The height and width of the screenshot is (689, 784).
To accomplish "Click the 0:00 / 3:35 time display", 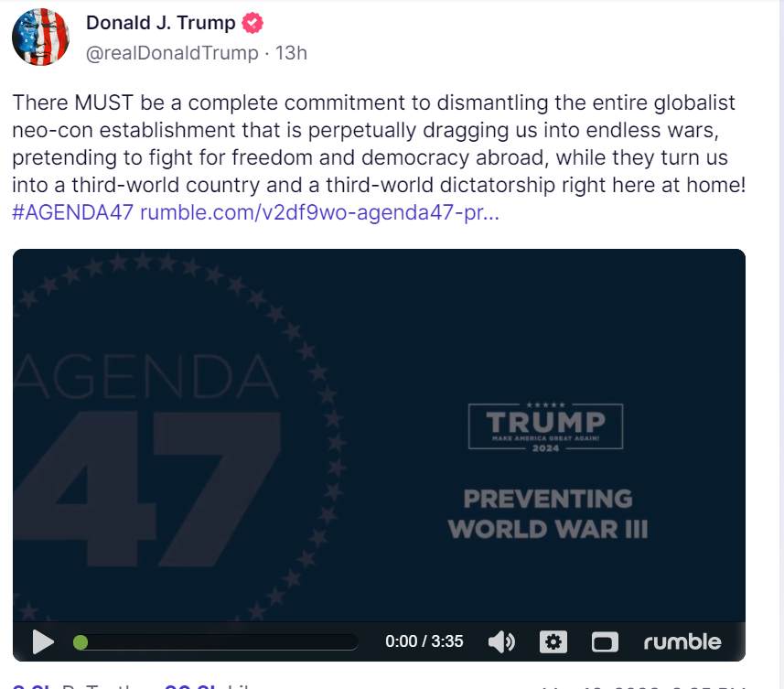I will click(424, 641).
